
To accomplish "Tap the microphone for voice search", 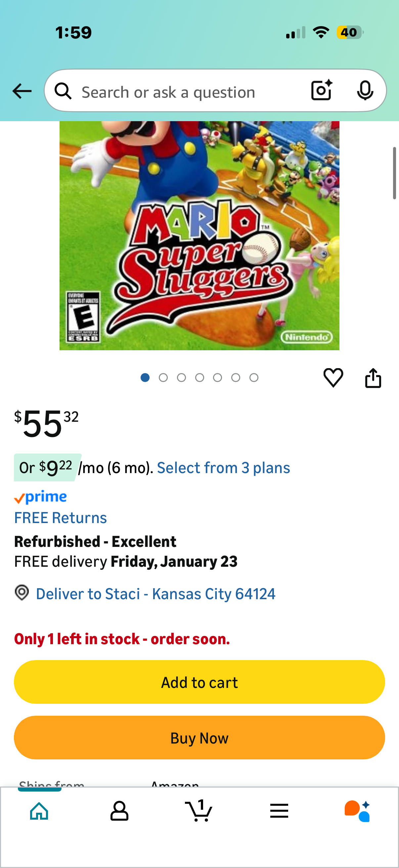I will [x=365, y=91].
